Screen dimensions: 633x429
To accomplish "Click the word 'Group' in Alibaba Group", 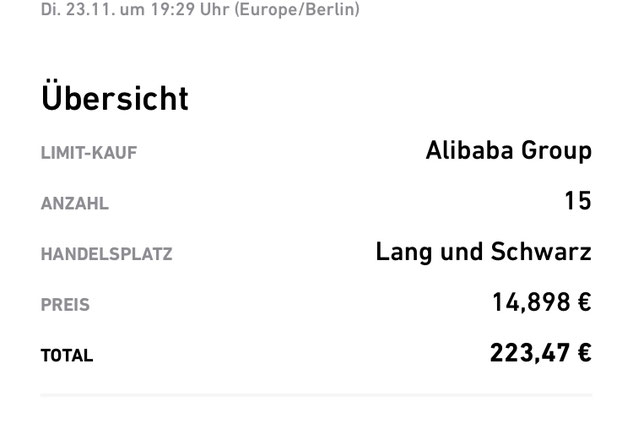I will (x=556, y=152).
